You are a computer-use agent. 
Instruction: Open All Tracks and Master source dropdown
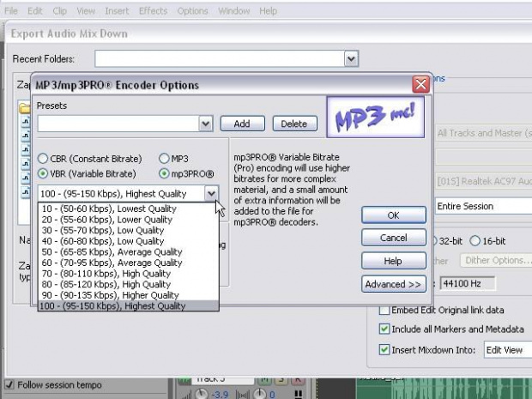coord(483,133)
